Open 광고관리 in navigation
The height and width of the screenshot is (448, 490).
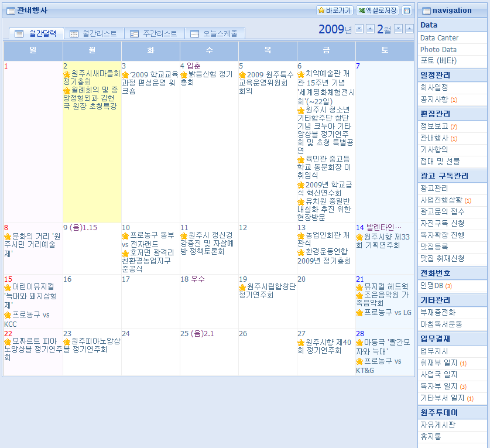pos(434,188)
